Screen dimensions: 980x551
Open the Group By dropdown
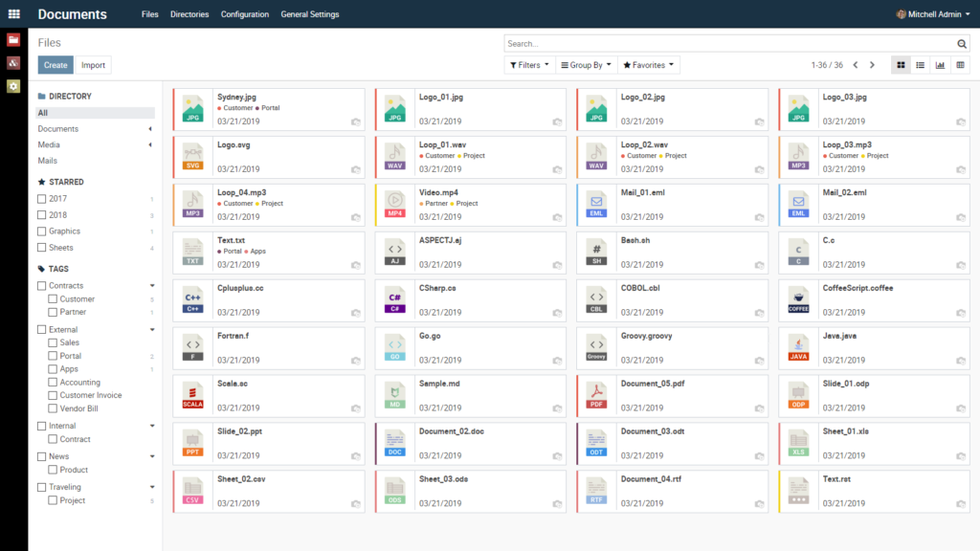tap(586, 64)
